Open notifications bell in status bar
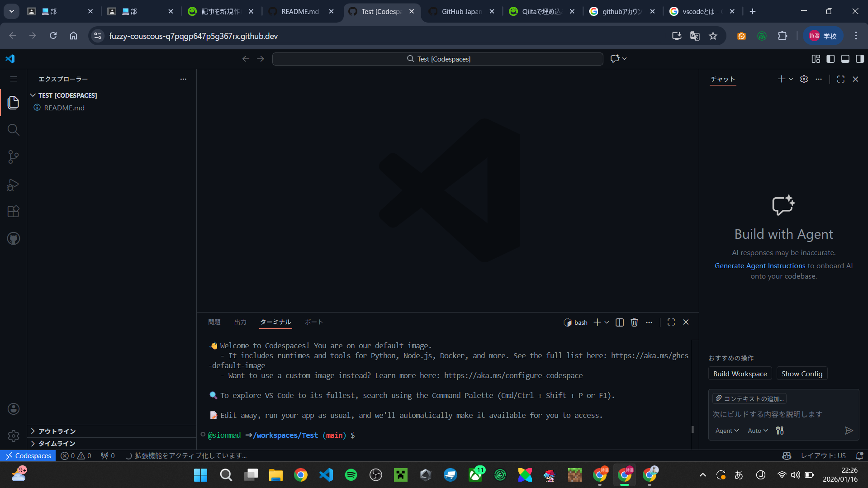This screenshot has width=868, height=488. [x=859, y=456]
